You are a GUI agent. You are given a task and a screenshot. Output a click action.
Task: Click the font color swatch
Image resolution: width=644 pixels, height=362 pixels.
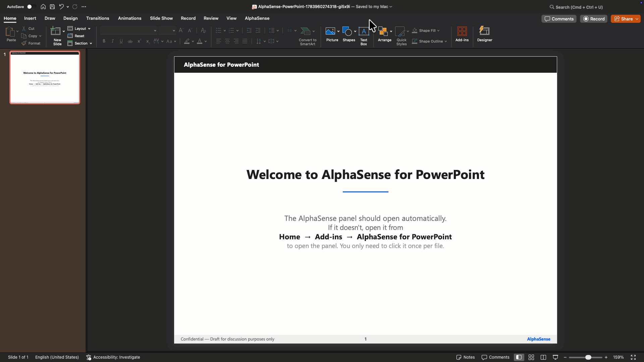pos(200,41)
